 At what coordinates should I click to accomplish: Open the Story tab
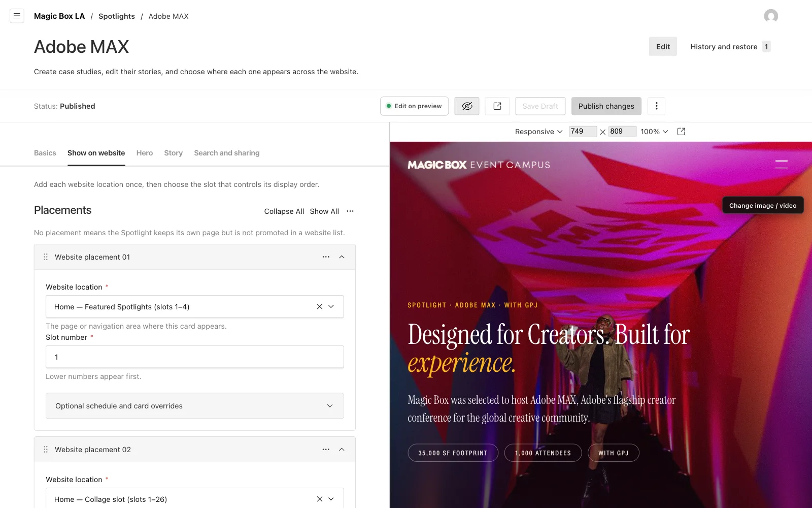pos(173,153)
